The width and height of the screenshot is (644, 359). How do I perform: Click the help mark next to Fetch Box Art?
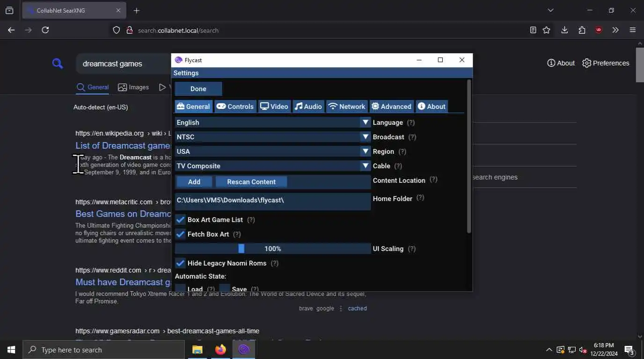click(x=237, y=234)
